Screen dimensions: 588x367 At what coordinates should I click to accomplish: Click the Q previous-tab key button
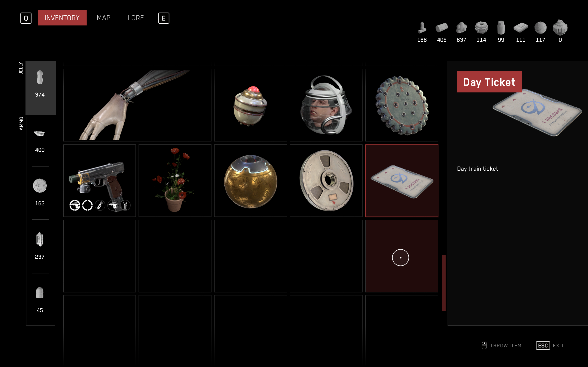26,18
